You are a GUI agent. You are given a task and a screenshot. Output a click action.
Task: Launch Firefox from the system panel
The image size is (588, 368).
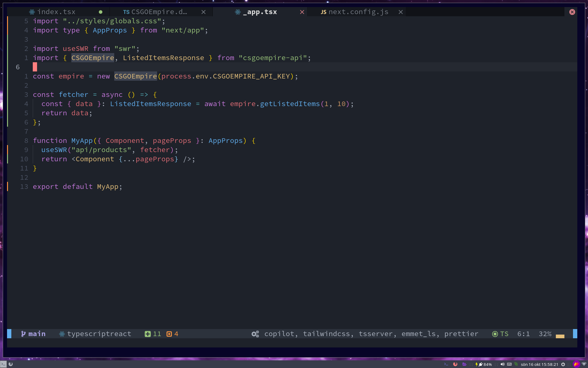pyautogui.click(x=455, y=364)
